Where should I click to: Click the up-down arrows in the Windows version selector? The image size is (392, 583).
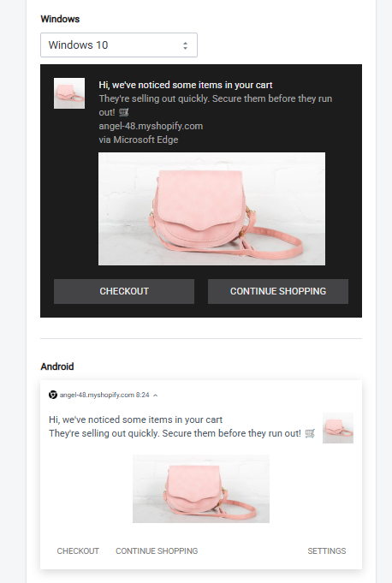coord(185,45)
